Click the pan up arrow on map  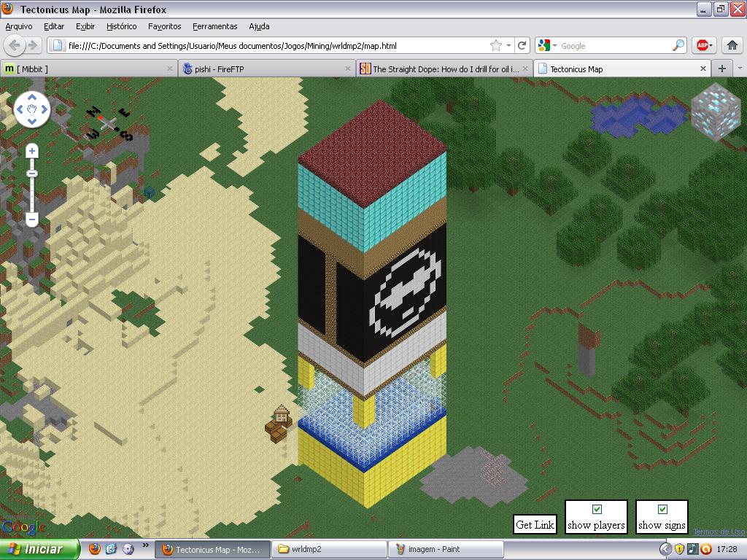coord(32,98)
